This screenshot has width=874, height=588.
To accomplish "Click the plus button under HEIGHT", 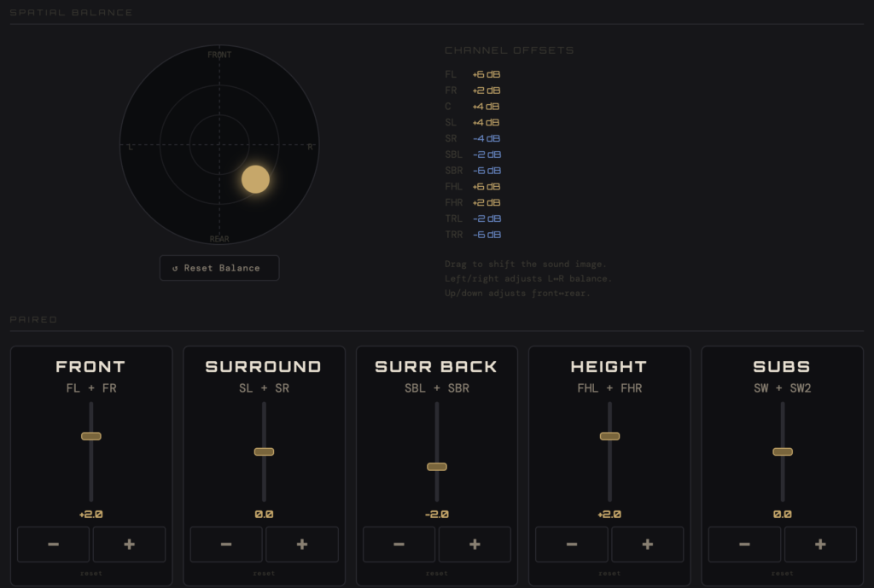I will (x=647, y=544).
